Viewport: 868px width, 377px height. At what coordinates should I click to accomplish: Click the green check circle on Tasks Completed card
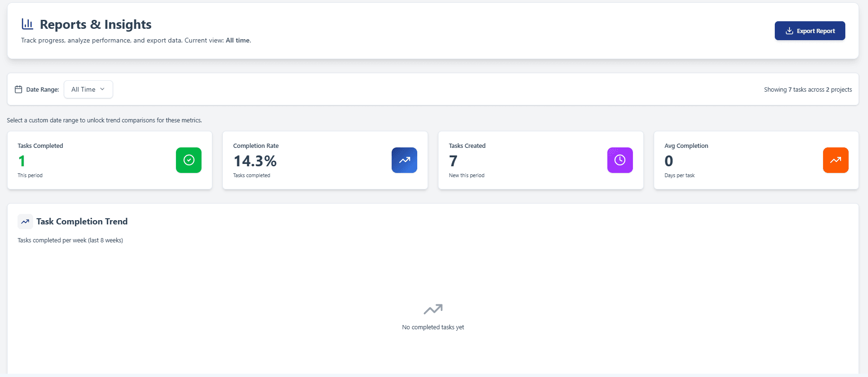188,160
